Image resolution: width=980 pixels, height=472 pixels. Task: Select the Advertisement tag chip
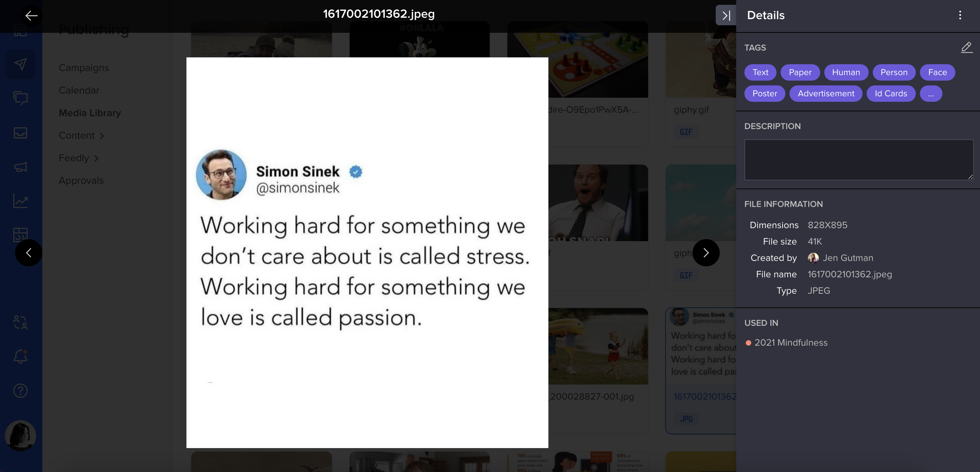(x=826, y=94)
